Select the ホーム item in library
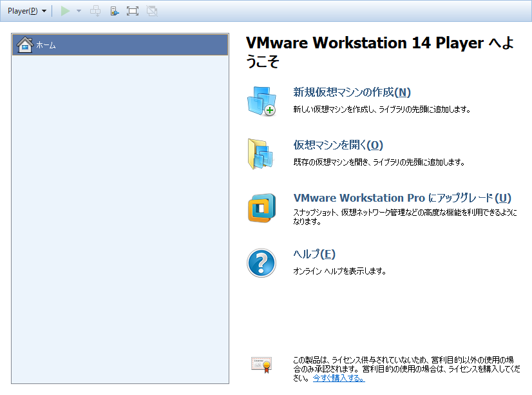Image resolution: width=532 pixels, height=395 pixels. [120, 44]
